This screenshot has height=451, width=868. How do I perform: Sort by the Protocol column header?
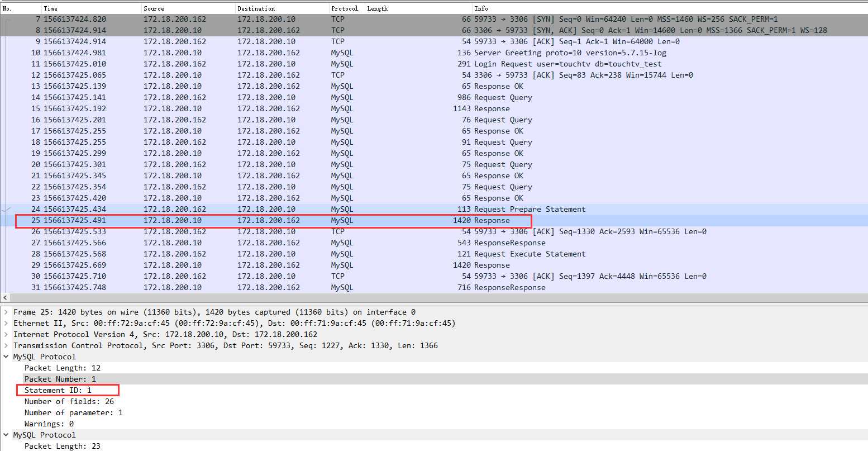347,8
